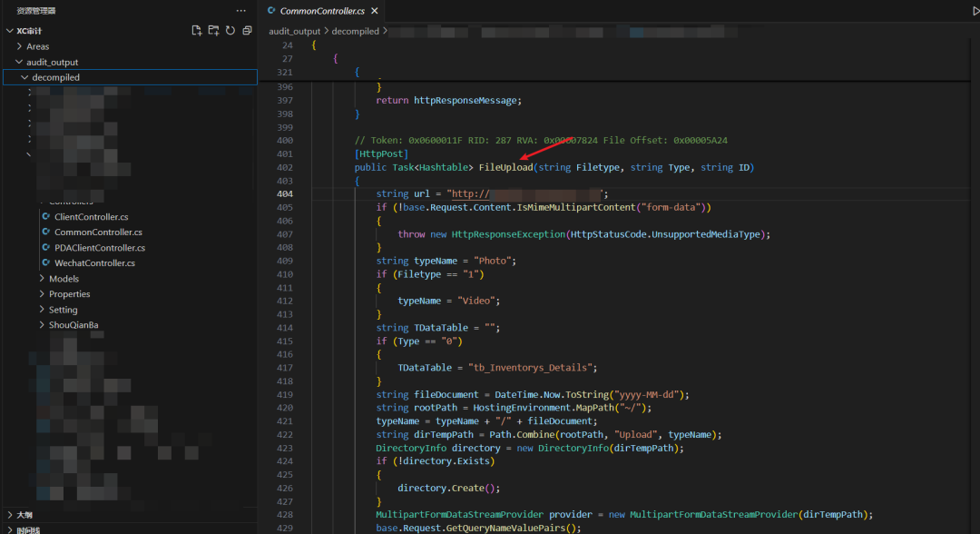Collapse all folders in explorer
The height and width of the screenshot is (534, 980).
click(x=248, y=31)
